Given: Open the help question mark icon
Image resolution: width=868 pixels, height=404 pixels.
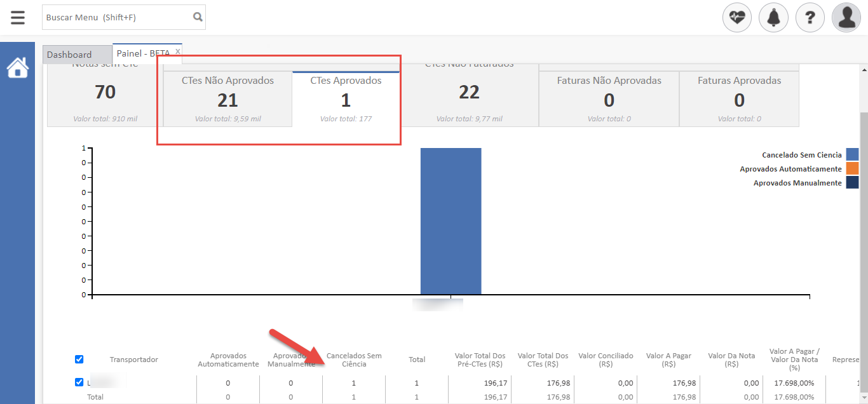Looking at the screenshot, I should 810,17.
